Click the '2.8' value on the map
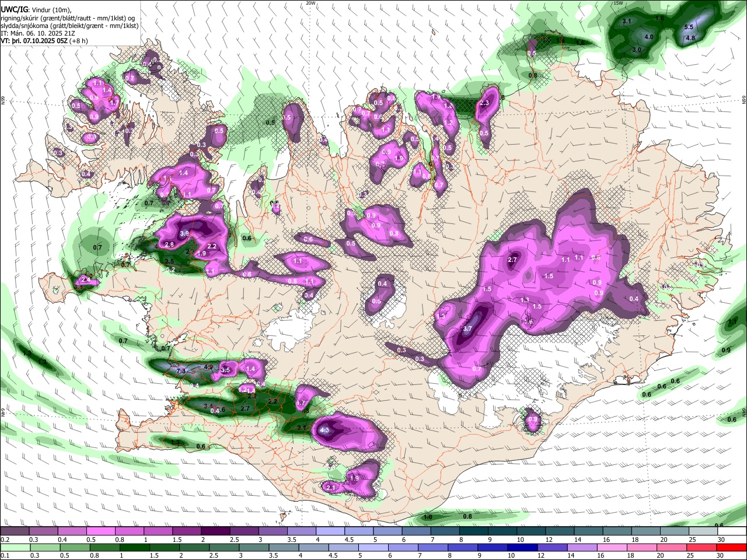The image size is (747, 560). pos(170,244)
